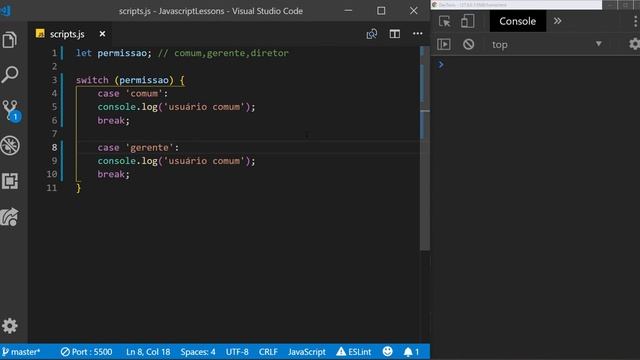The image size is (640, 360).
Task: Open changes icon in editor toolbar
Action: [371, 34]
